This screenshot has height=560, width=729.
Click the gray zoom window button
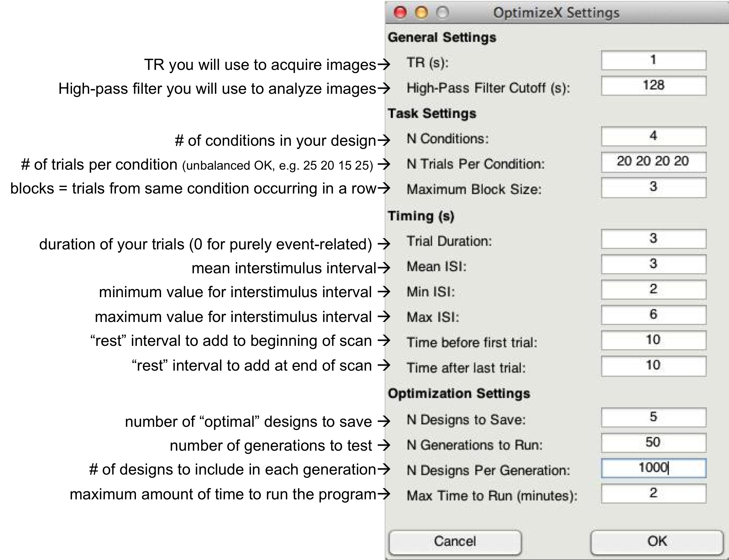point(442,13)
